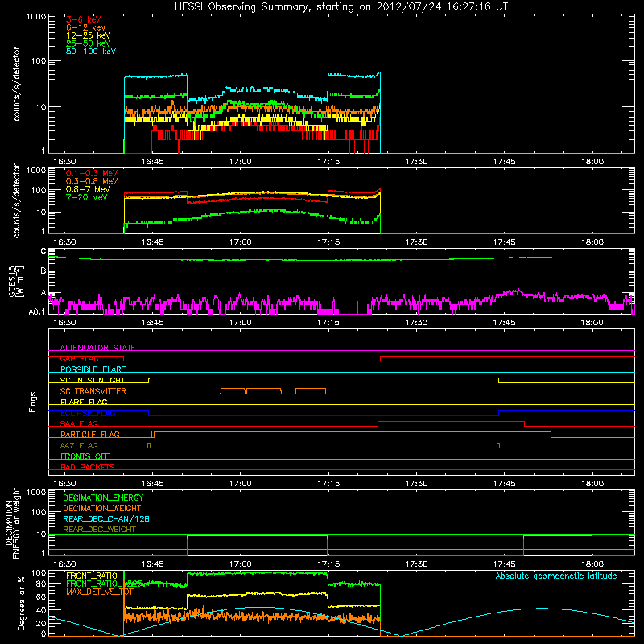
Task: Select the AAZ_FLAG label
Action: tap(79, 445)
